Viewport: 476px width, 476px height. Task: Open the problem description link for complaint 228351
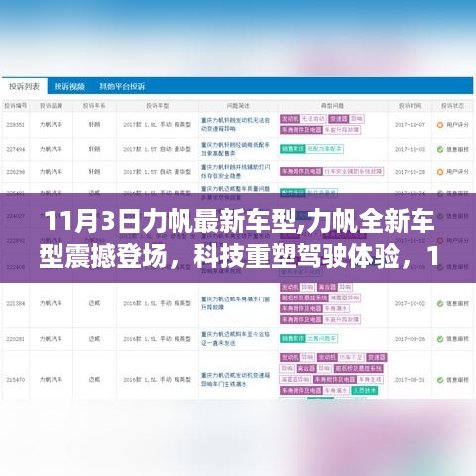point(235,124)
